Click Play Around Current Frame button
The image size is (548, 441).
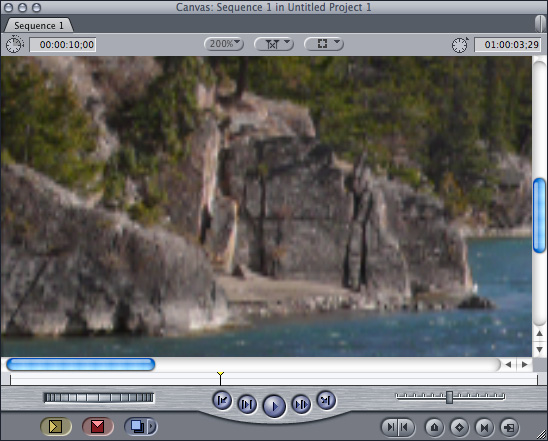(x=301, y=404)
